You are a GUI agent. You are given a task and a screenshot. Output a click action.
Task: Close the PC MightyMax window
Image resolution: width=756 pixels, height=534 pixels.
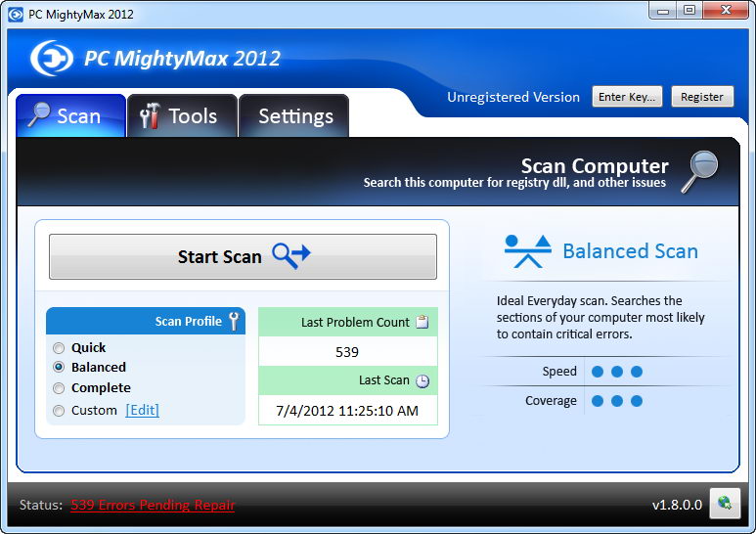tap(726, 11)
